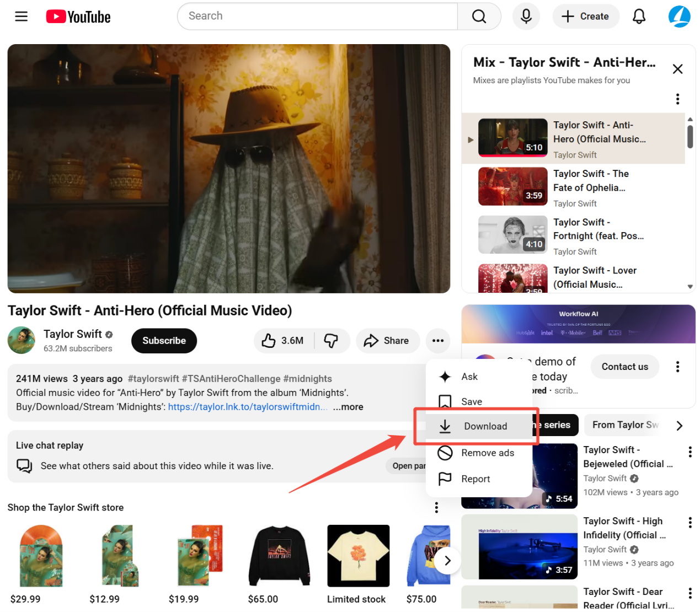Screen dimensions: 700x612
Task: View the $12.99 product
Action: [120, 556]
